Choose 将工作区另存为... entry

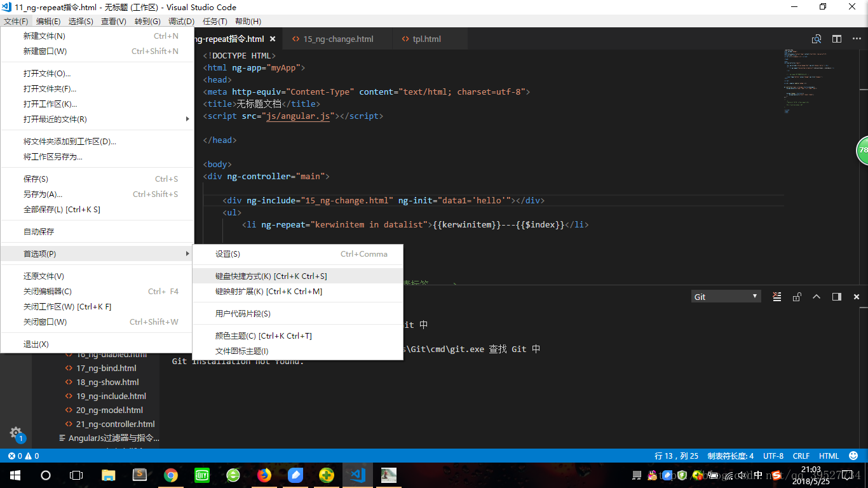tap(97, 157)
